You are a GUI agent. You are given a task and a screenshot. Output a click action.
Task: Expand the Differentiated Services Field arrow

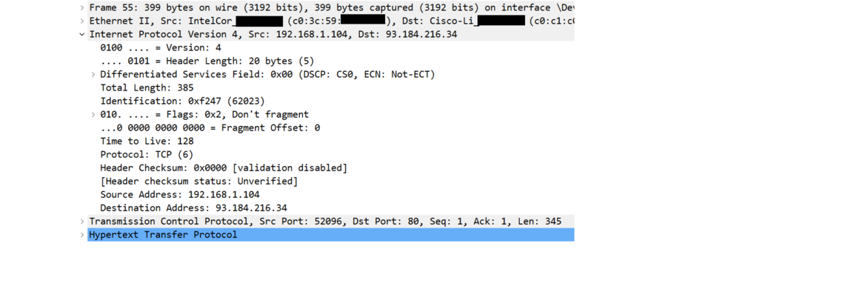click(93, 74)
